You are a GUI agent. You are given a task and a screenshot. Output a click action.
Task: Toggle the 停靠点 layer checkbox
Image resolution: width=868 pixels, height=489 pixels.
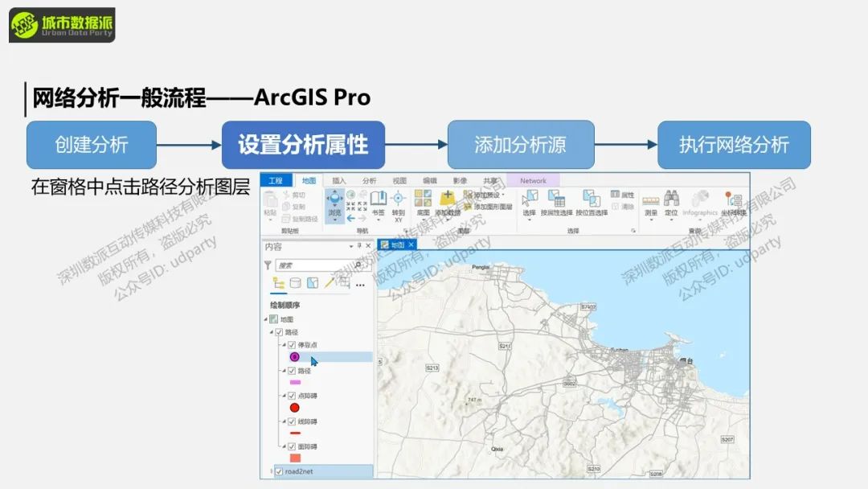(x=292, y=345)
